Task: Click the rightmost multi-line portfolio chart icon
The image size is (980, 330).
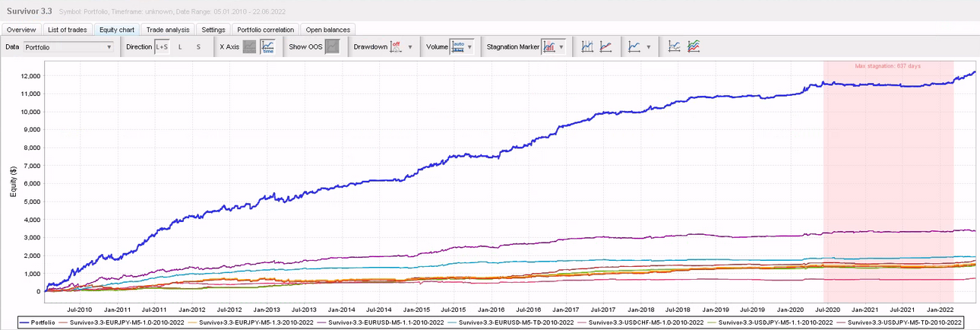Action: click(693, 47)
